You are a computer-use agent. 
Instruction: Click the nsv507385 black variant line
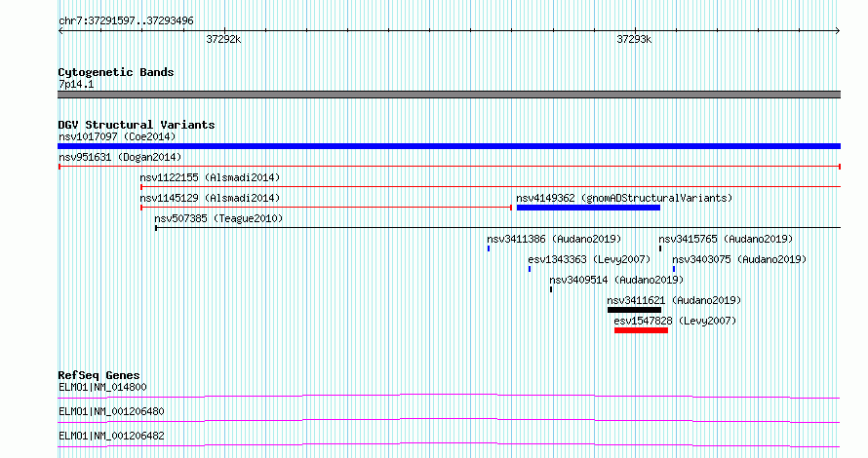click(x=497, y=227)
